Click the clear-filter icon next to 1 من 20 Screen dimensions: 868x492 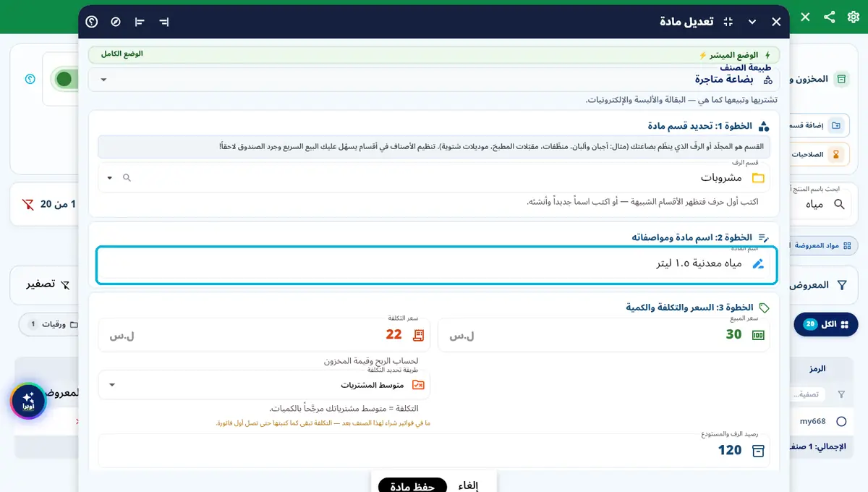[27, 204]
